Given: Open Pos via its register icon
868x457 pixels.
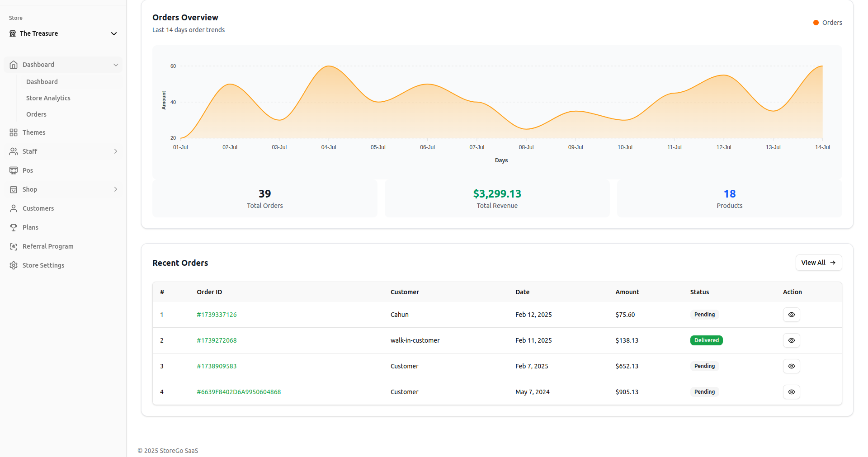Looking at the screenshot, I should (14, 170).
